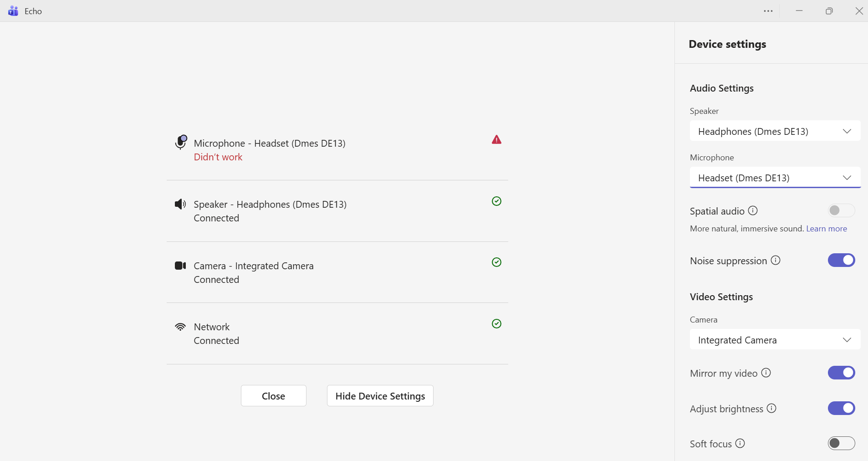868x461 pixels.
Task: Click the "Echo" window title text
Action: coord(33,11)
